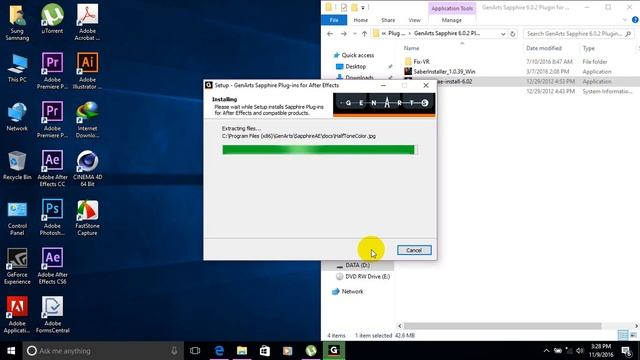Open the Manage tab under Application Tools
The height and width of the screenshot is (360, 640).
pyautogui.click(x=451, y=20)
